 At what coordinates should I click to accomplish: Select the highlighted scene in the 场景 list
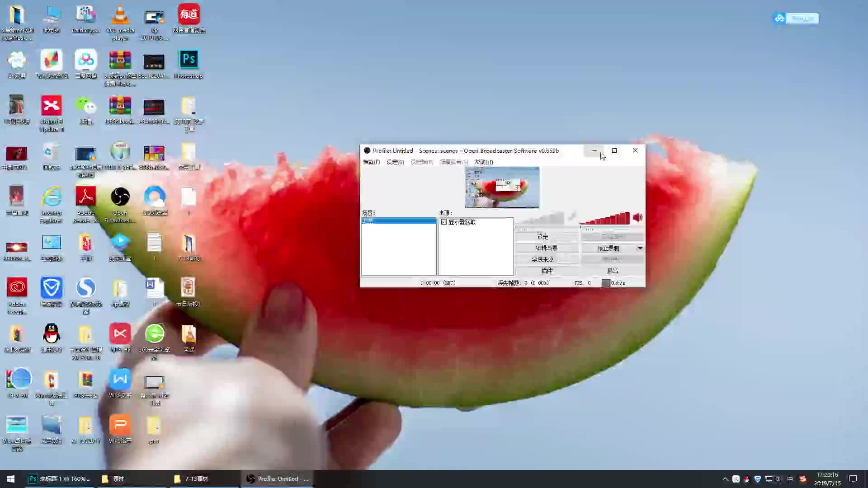(x=398, y=221)
